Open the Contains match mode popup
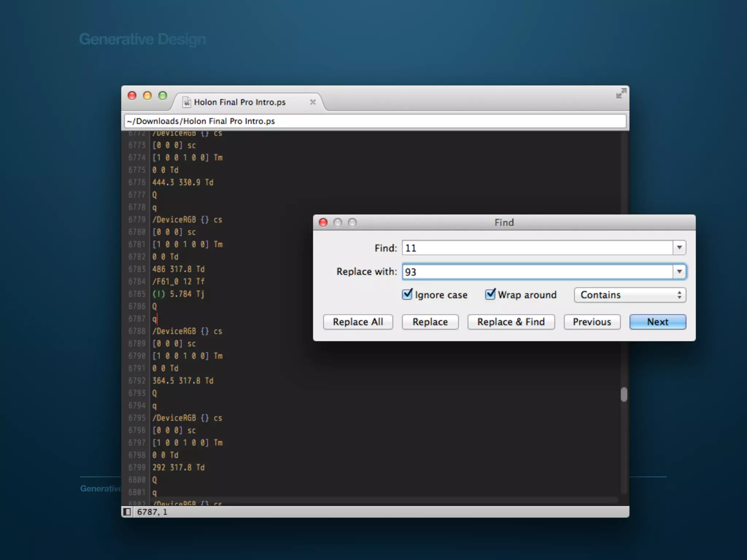The image size is (747, 560). click(x=630, y=295)
